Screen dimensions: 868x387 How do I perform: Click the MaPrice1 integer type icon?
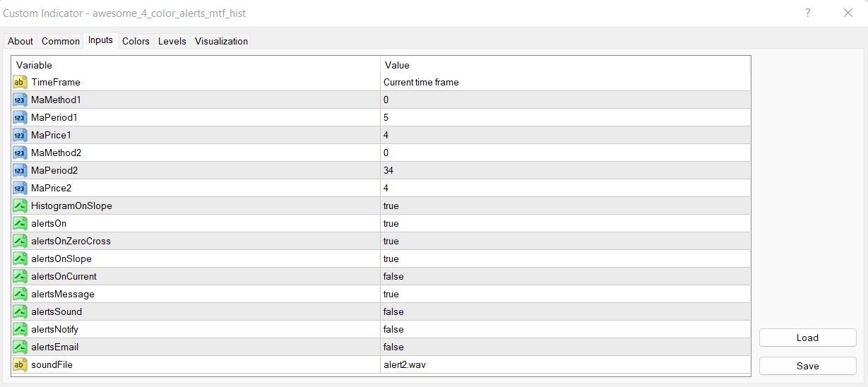coord(20,136)
